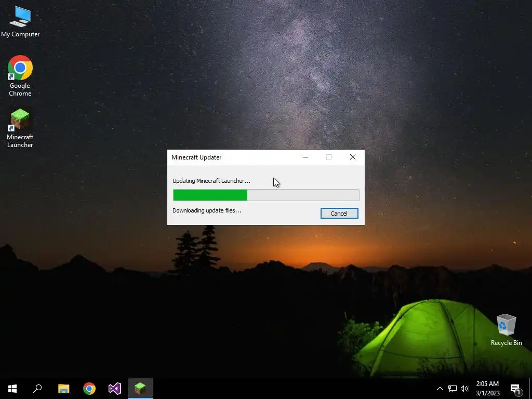
Task: Minimize the Minecraft Updater window
Action: (x=305, y=157)
